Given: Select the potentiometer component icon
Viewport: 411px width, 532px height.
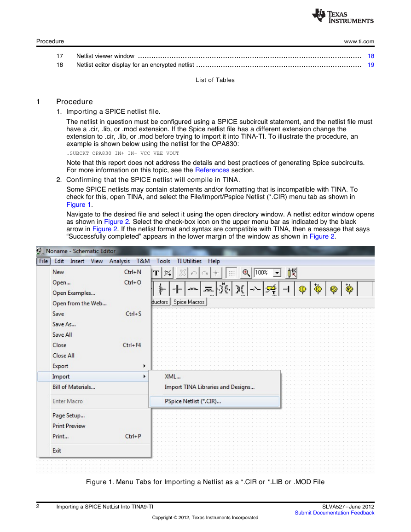Looking at the screenshot, I should click(162, 289).
